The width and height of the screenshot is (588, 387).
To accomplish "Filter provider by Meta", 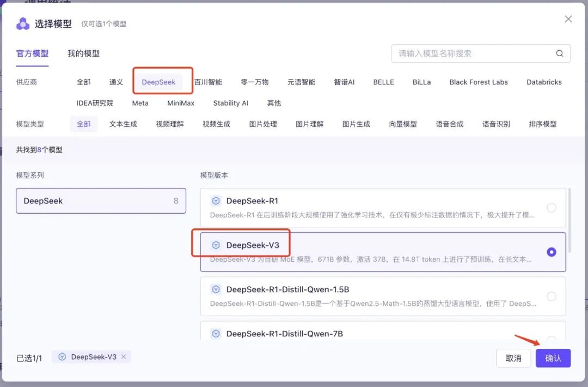I will pyautogui.click(x=140, y=103).
